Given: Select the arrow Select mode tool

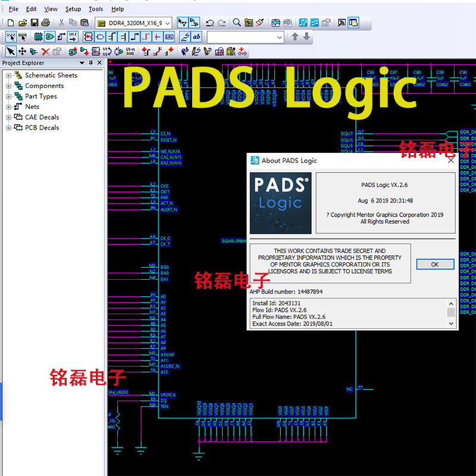Looking at the screenshot, I should click(x=11, y=51).
